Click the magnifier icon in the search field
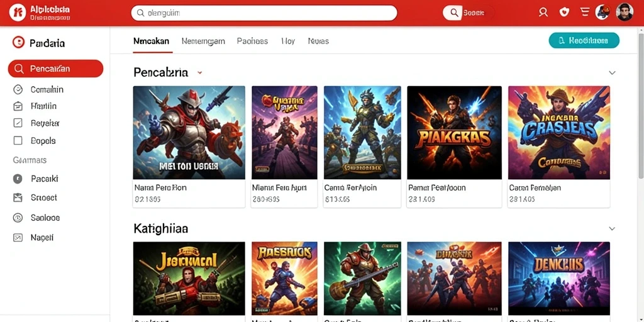 click(140, 13)
